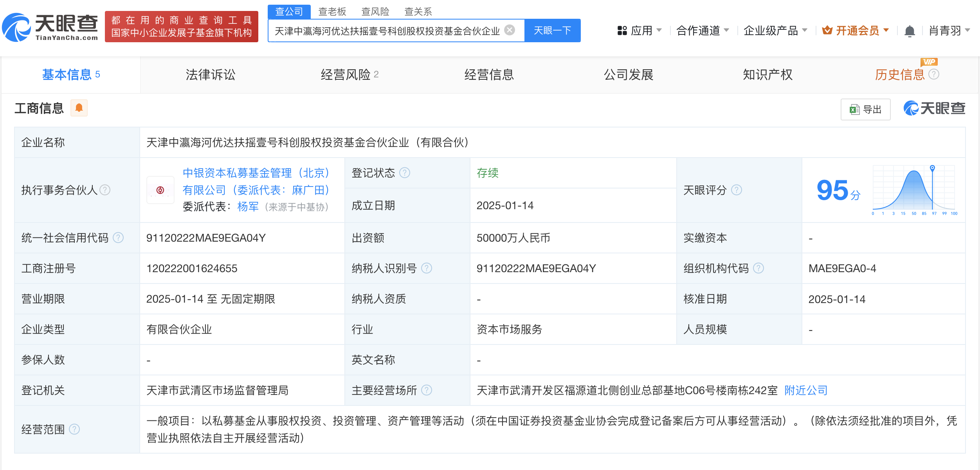The image size is (980, 470).
Task: Open the 附近公司 link
Action: tap(806, 390)
